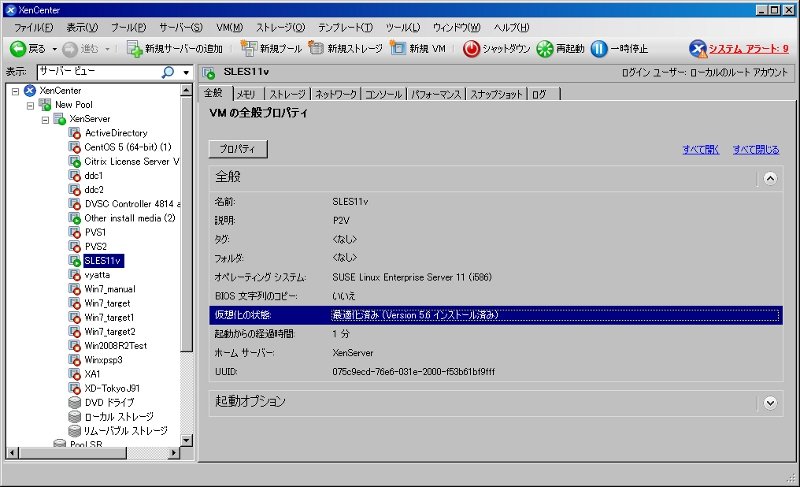This screenshot has width=800, height=487.
Task: Click SUSE Linux Enterprise Server 11 value
Action: tap(412, 277)
